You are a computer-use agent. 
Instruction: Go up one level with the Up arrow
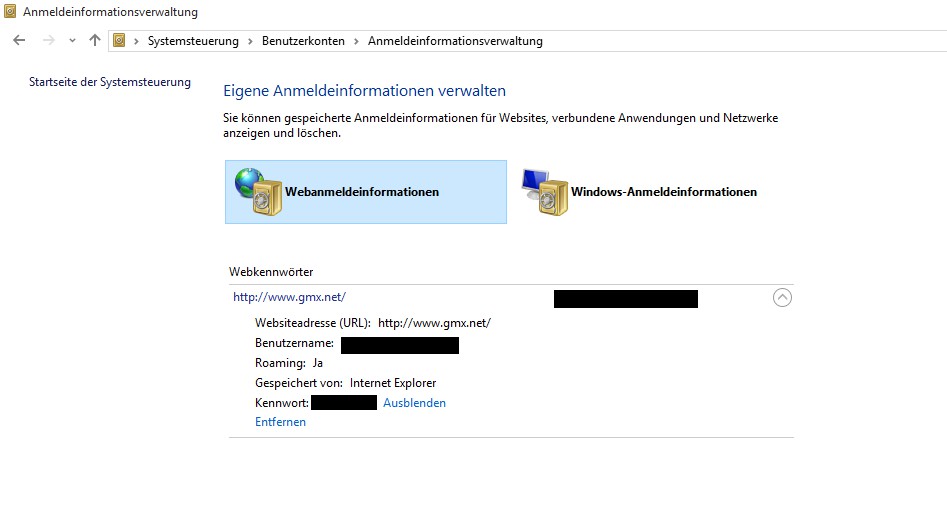tap(95, 41)
